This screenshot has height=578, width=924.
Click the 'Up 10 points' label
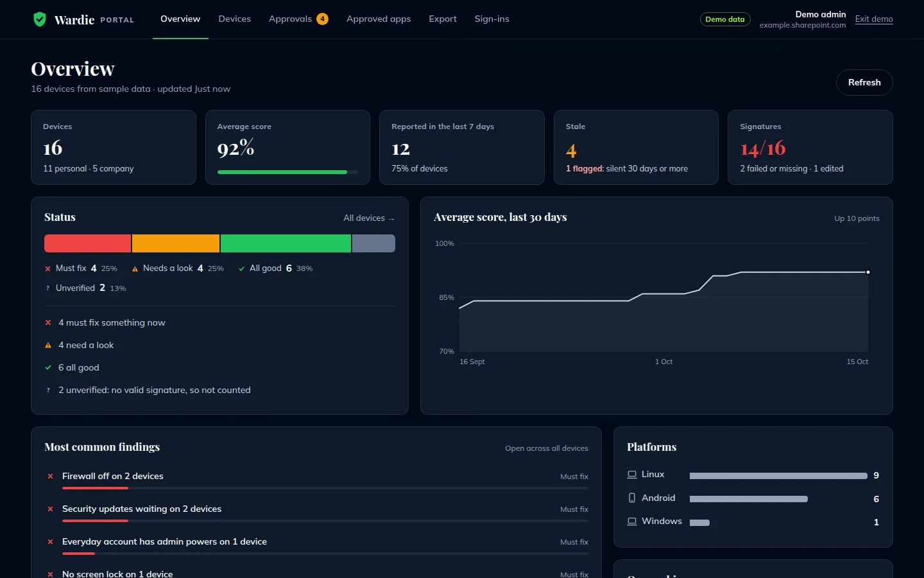pyautogui.click(x=857, y=218)
